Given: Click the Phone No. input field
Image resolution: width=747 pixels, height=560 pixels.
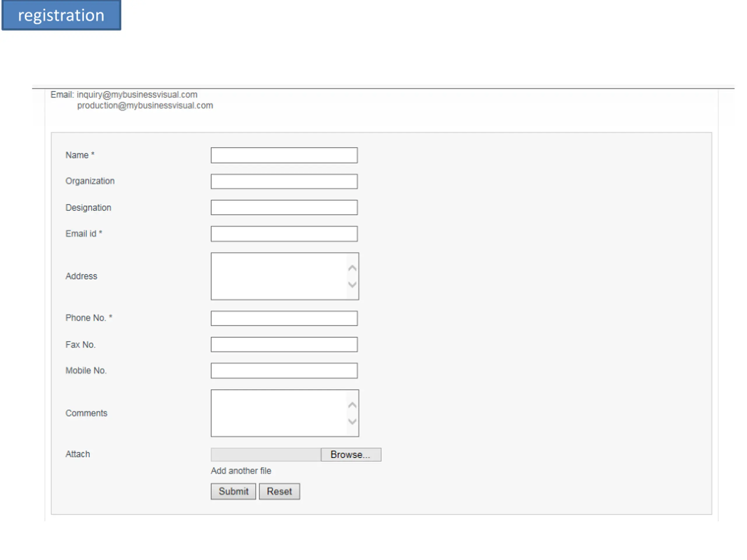Looking at the screenshot, I should pyautogui.click(x=284, y=318).
